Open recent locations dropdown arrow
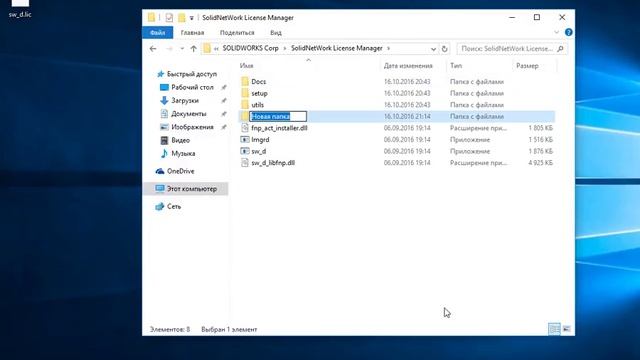 182,49
